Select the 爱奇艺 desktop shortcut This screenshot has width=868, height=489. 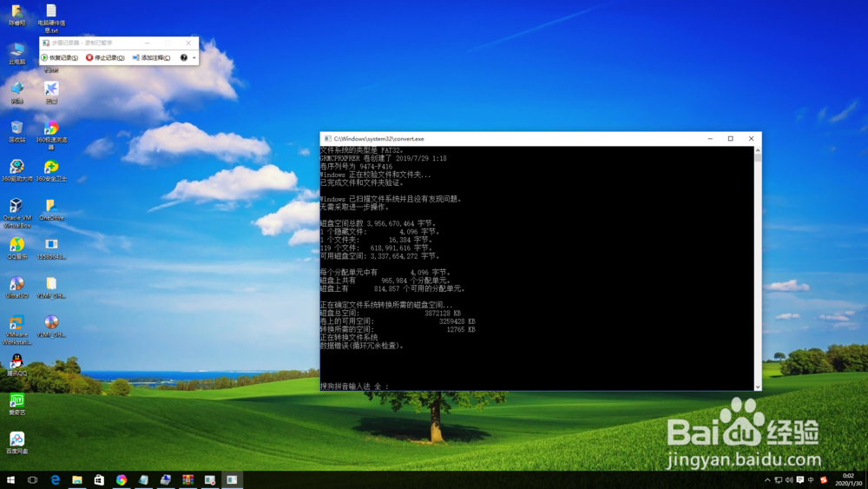pos(17,404)
